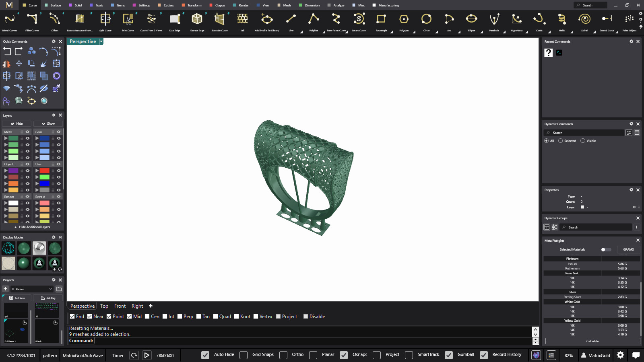Open the Gems menu tab
This screenshot has width=644, height=362.
118,5
